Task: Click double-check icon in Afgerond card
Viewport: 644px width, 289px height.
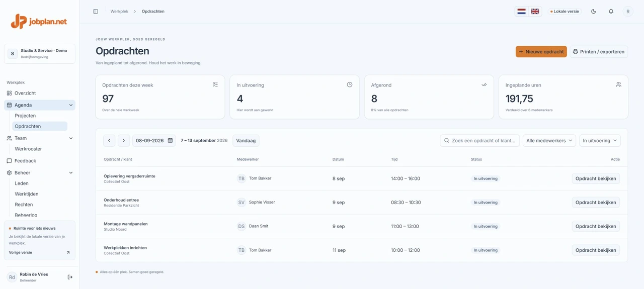Action: 484,85
